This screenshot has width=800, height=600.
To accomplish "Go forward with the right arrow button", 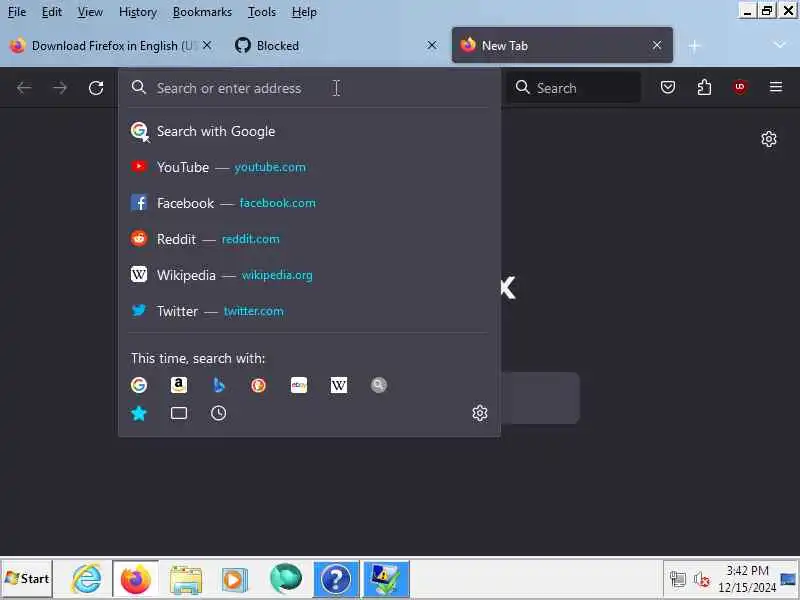I will coord(60,88).
